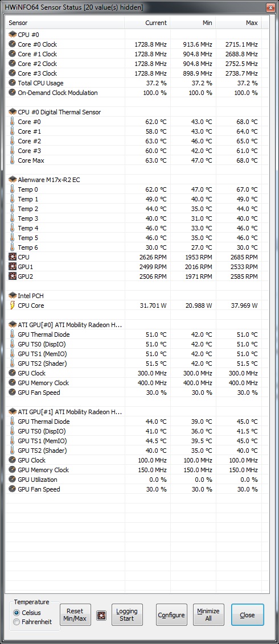Click the Core #0 thermometer icon

pyautogui.click(x=12, y=122)
